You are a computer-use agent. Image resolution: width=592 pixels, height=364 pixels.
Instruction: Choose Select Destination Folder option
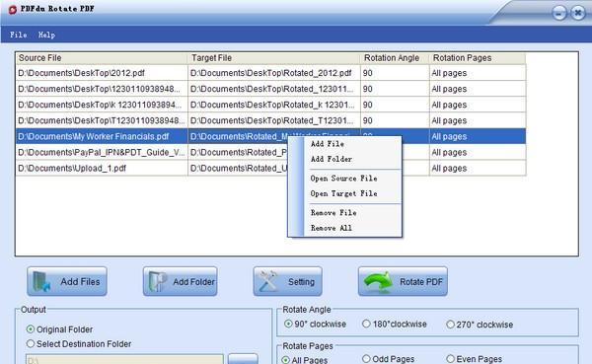(31, 343)
